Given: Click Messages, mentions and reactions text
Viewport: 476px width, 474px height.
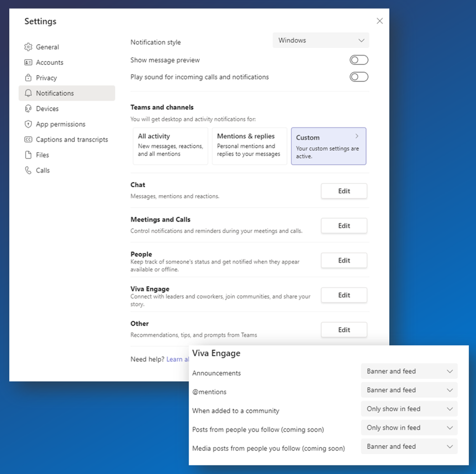Looking at the screenshot, I should click(x=175, y=196).
